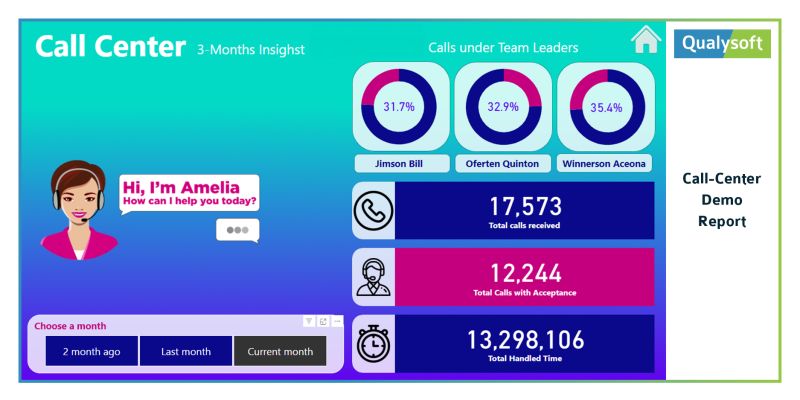Click the 17,573 Total calls received card
The width and height of the screenshot is (800, 400).
[x=524, y=210]
